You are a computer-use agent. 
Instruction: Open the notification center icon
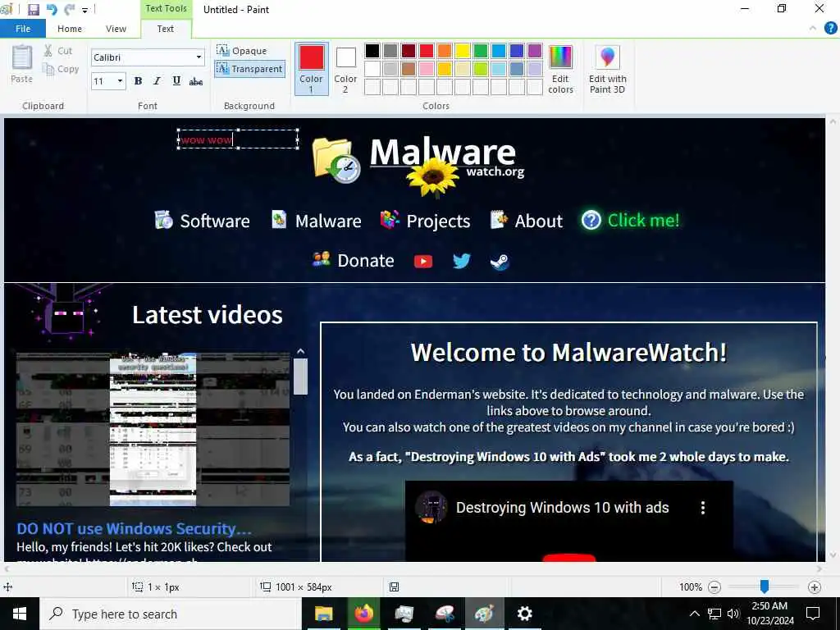click(x=813, y=614)
